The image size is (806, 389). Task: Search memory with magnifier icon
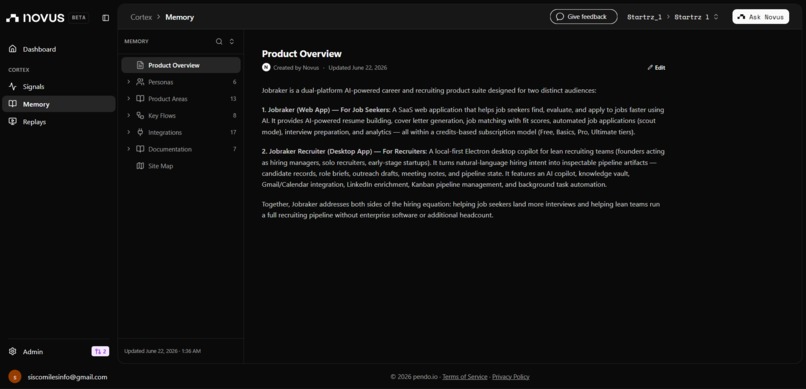coord(219,42)
